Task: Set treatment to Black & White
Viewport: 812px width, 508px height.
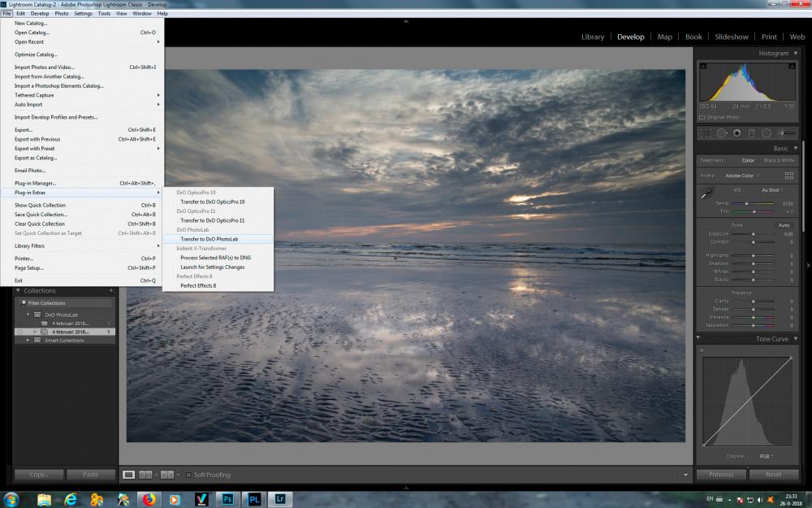Action: pyautogui.click(x=779, y=161)
